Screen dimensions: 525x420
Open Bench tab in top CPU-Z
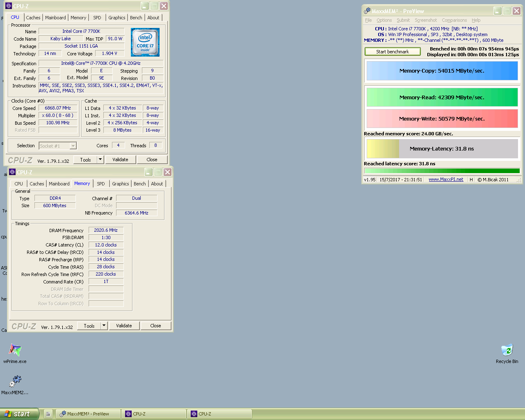(x=136, y=18)
